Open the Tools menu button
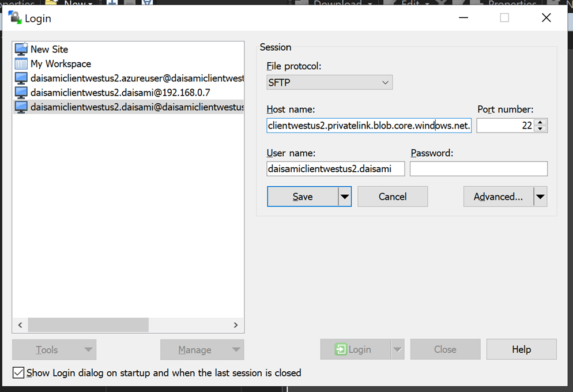 [54, 349]
